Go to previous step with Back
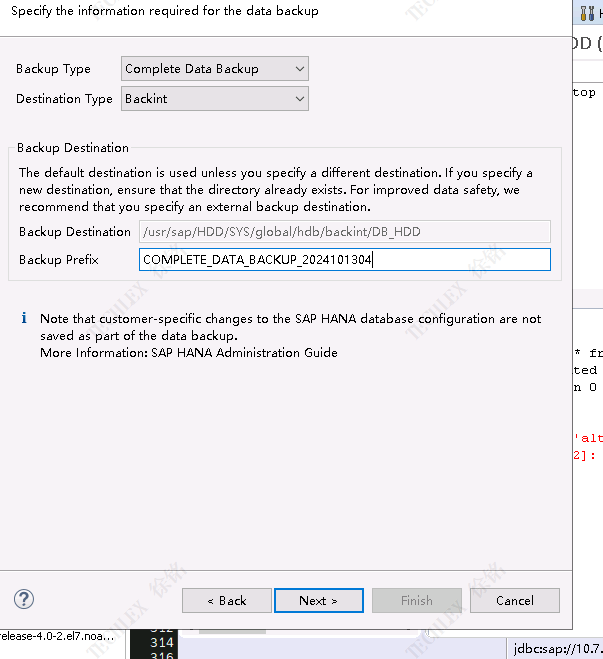Image resolution: width=603 pixels, height=659 pixels. 226,600
